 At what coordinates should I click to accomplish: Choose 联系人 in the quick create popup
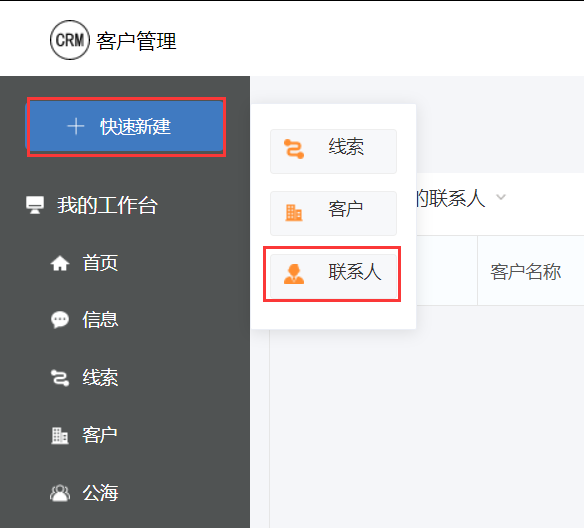point(333,276)
